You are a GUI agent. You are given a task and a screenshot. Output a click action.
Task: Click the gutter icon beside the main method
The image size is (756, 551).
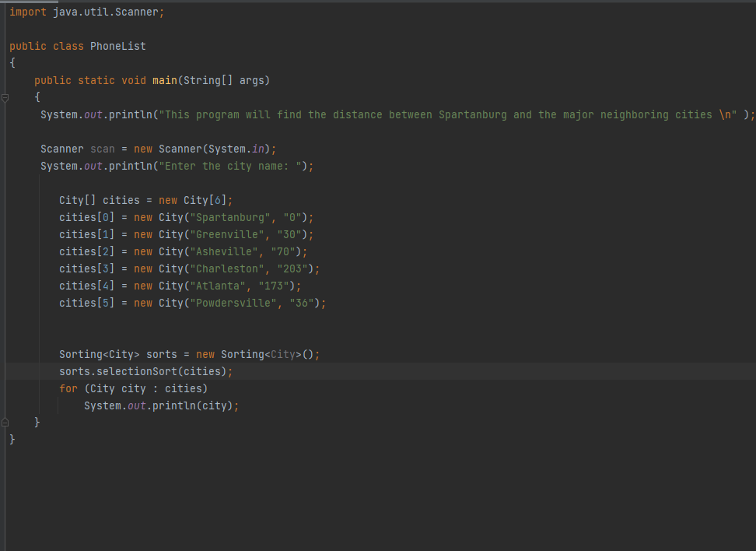click(5, 97)
